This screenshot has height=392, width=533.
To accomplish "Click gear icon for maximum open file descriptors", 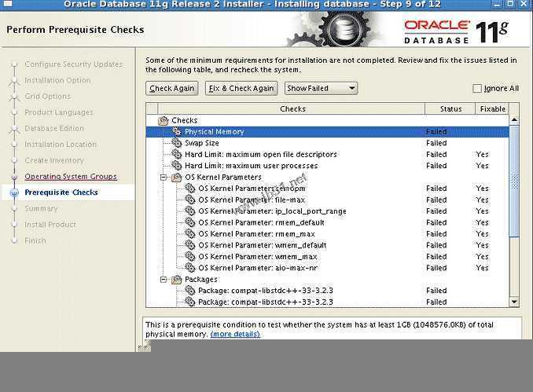I will coord(176,154).
